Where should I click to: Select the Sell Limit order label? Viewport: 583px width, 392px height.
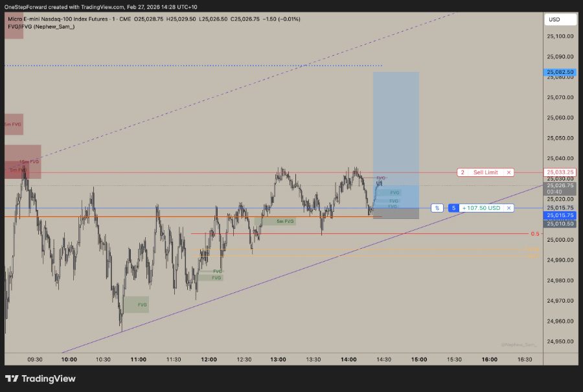tap(485, 172)
